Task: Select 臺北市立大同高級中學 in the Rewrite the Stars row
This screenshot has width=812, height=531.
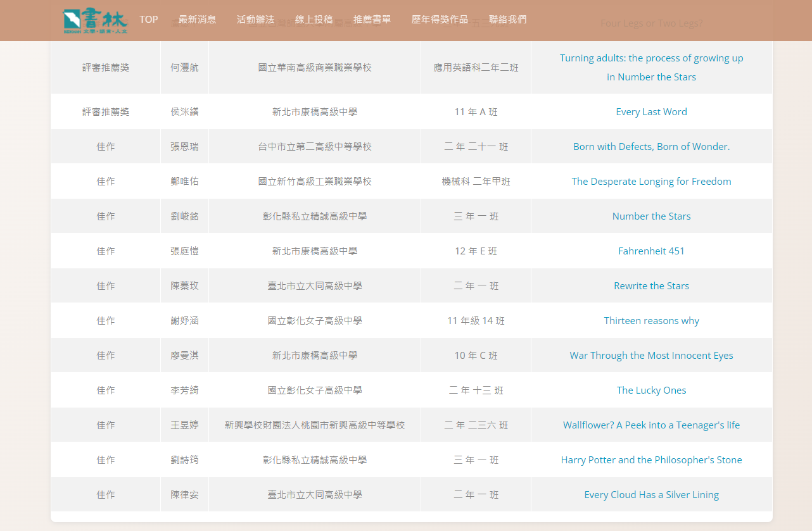Action: coord(315,286)
